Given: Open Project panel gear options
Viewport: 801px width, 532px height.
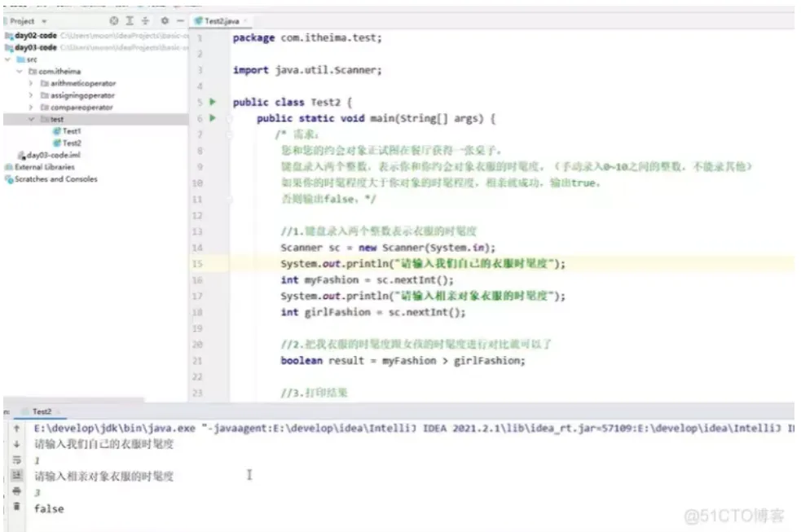Looking at the screenshot, I should (x=165, y=20).
